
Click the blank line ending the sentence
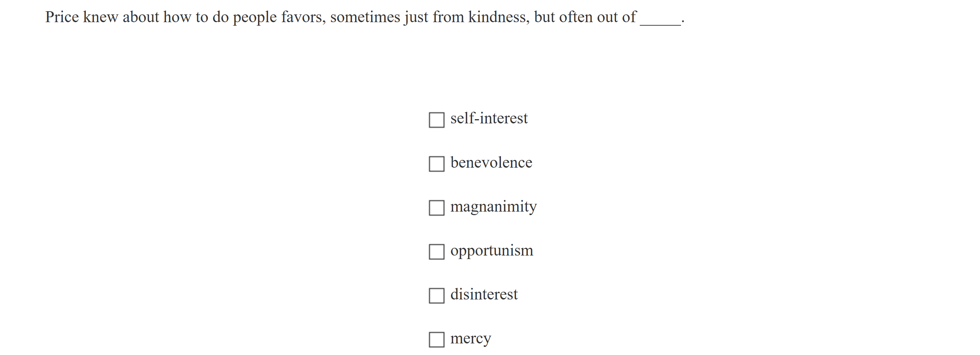coord(660,19)
